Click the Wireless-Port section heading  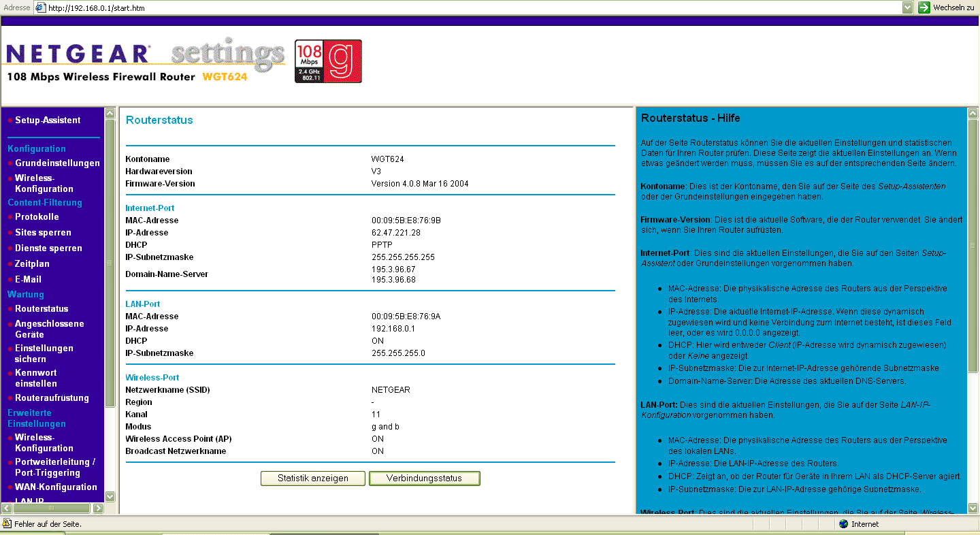[152, 378]
